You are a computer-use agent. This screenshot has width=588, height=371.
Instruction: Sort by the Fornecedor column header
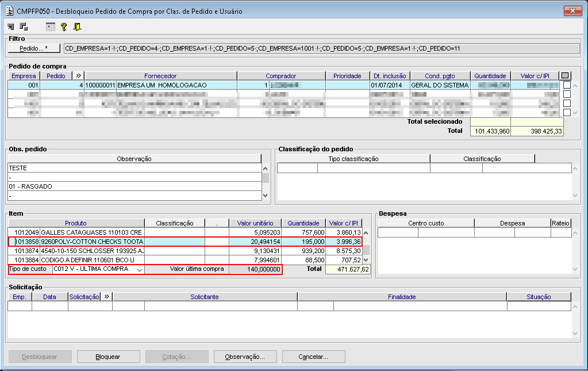click(x=160, y=76)
